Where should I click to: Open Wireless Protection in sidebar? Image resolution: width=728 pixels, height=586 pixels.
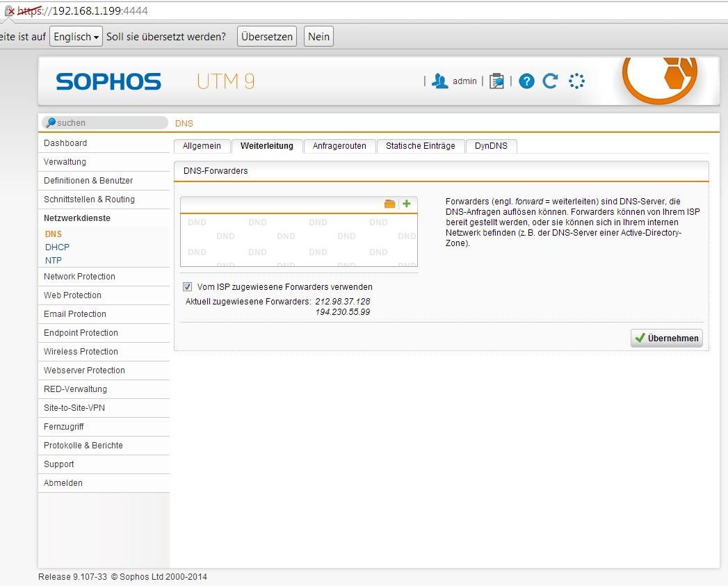104,352
